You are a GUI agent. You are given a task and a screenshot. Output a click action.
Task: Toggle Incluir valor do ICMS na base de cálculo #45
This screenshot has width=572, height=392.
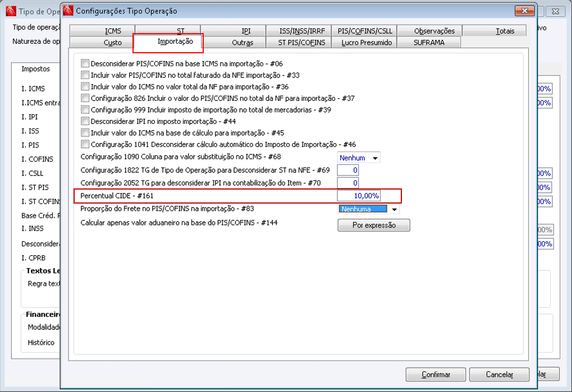[x=85, y=132]
